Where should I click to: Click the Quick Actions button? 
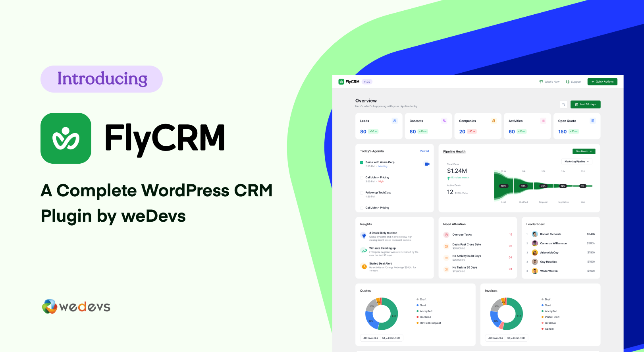[x=602, y=81]
